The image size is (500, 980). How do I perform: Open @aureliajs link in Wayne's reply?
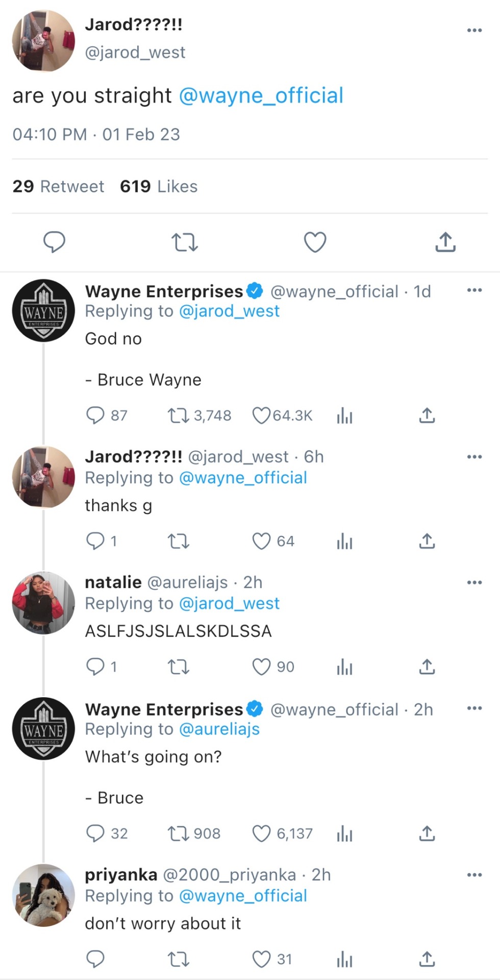219,729
